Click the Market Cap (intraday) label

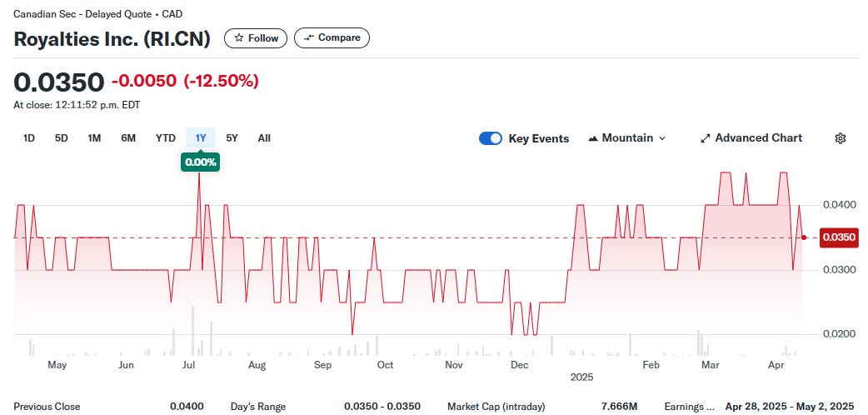pyautogui.click(x=496, y=406)
